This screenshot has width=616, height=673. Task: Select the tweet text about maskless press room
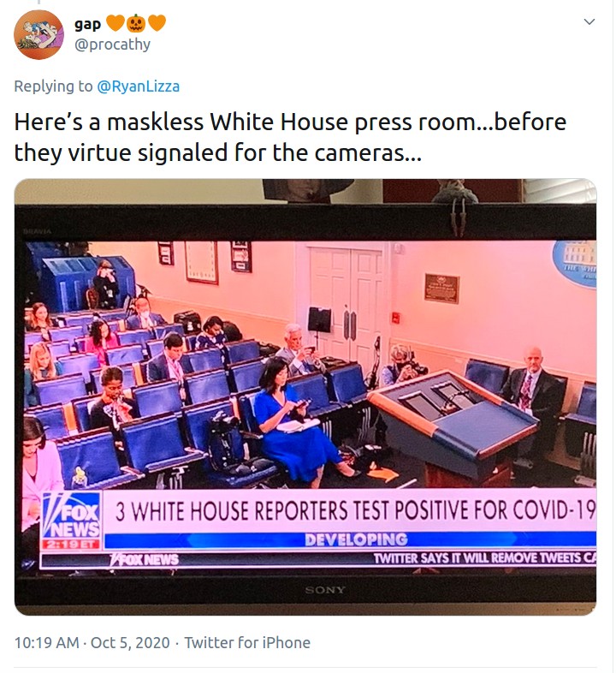click(290, 137)
